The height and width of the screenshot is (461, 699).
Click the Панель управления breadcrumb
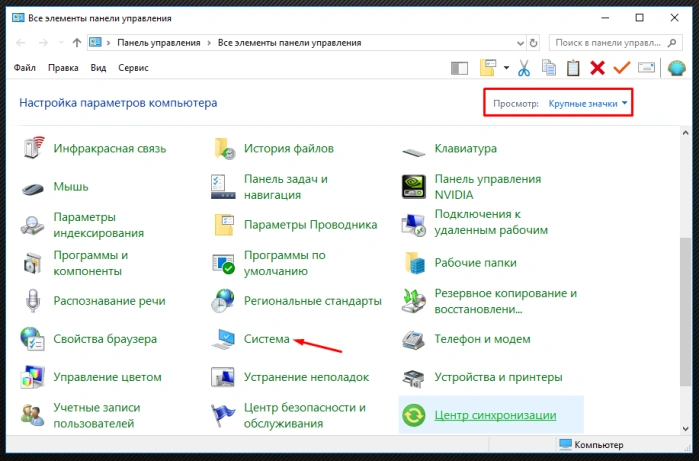[159, 43]
